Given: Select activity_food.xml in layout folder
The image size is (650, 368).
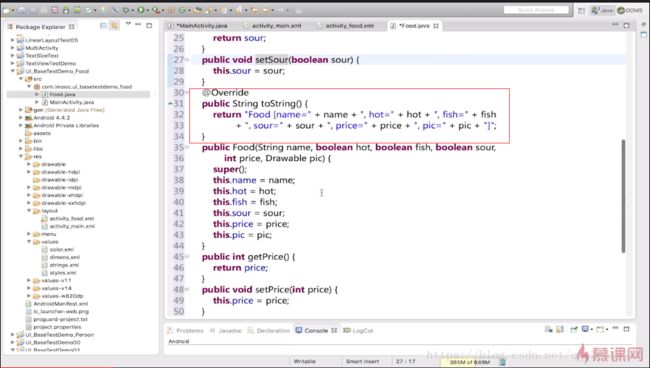Looking at the screenshot, I should coord(71,218).
